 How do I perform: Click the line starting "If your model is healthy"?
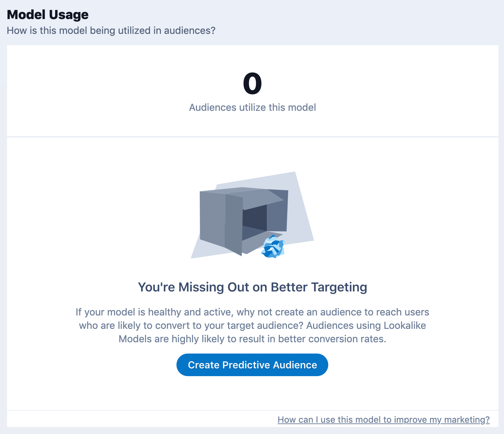[x=252, y=312]
